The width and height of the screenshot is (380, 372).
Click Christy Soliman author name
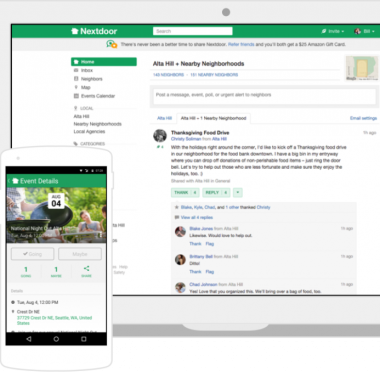tap(186, 139)
